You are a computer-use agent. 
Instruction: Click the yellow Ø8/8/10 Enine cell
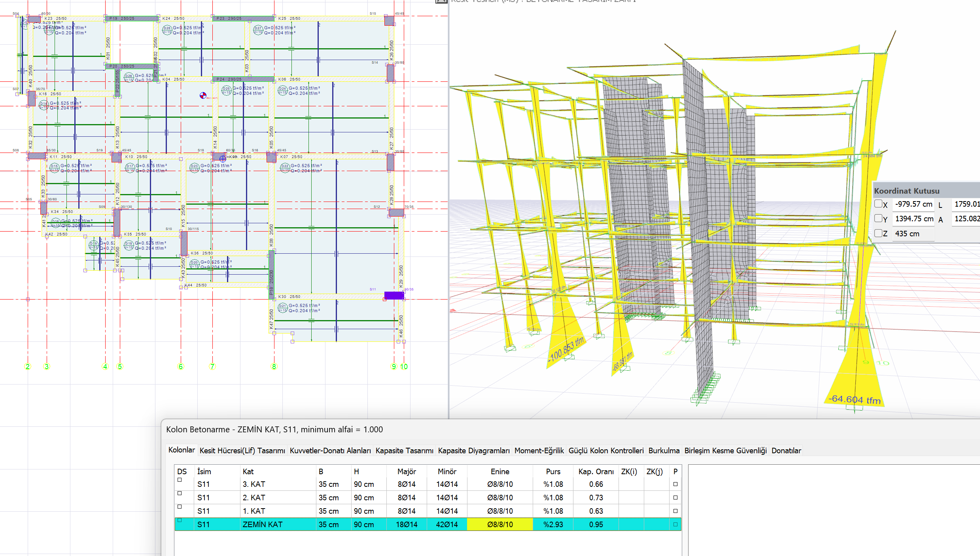(500, 524)
